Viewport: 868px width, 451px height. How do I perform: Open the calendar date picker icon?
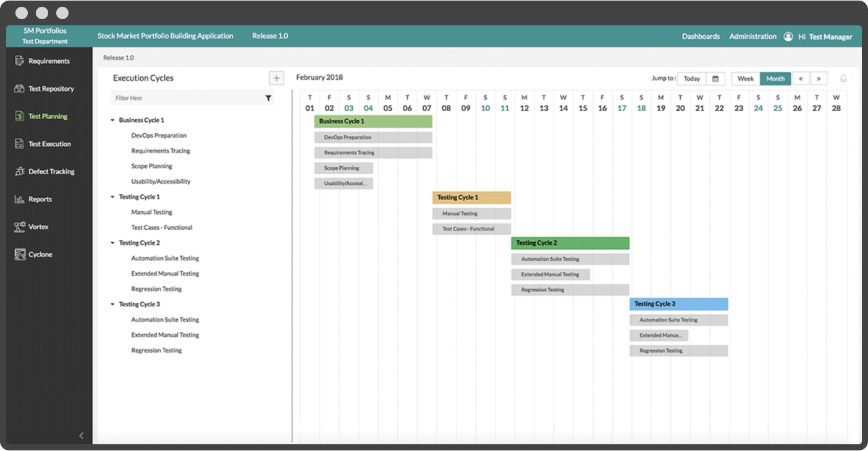pos(715,78)
